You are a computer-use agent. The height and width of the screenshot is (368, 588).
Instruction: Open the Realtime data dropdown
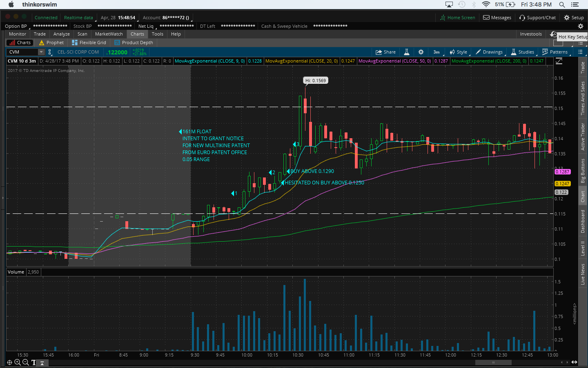(x=79, y=18)
